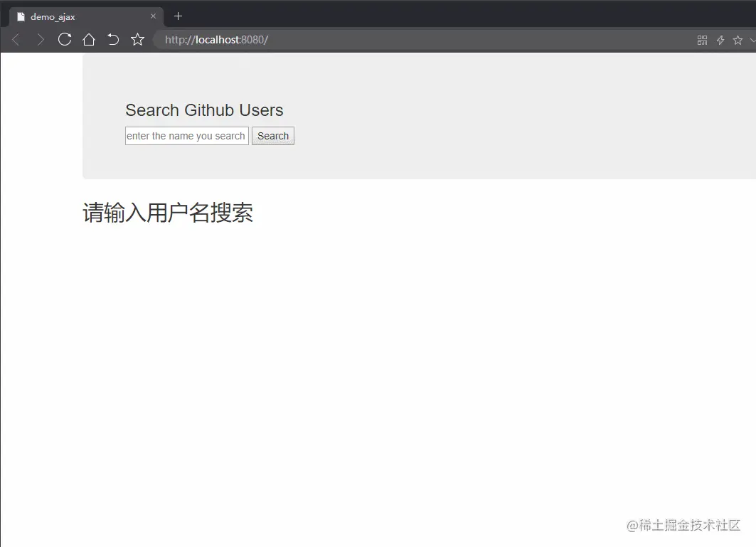The height and width of the screenshot is (547, 756).
Task: Click the restore-tab undo arrow icon
Action: pos(113,40)
